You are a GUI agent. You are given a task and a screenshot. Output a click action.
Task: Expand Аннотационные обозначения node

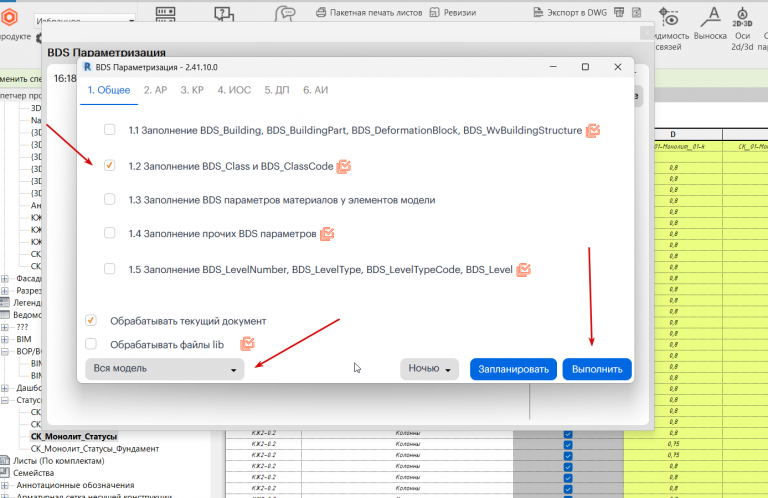pyautogui.click(x=5, y=485)
